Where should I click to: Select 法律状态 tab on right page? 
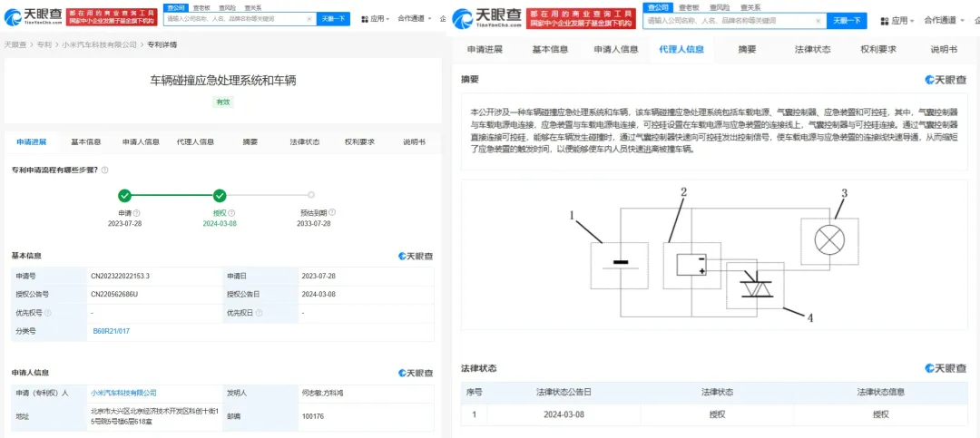point(812,49)
